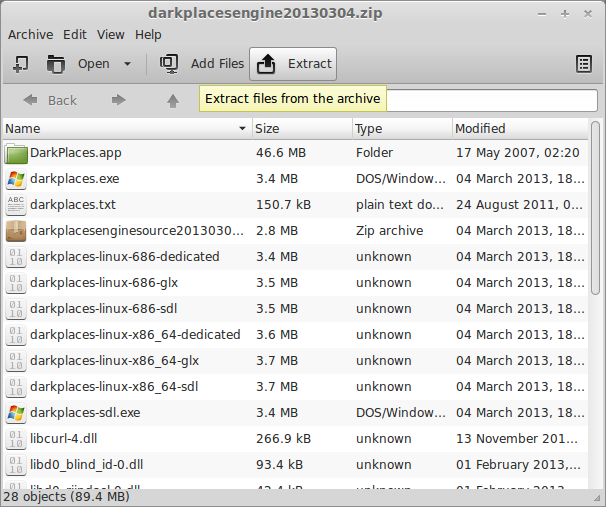The image size is (606, 507).
Task: Select darkplaces-linux-x86_64-dedicated file name
Action: (135, 335)
